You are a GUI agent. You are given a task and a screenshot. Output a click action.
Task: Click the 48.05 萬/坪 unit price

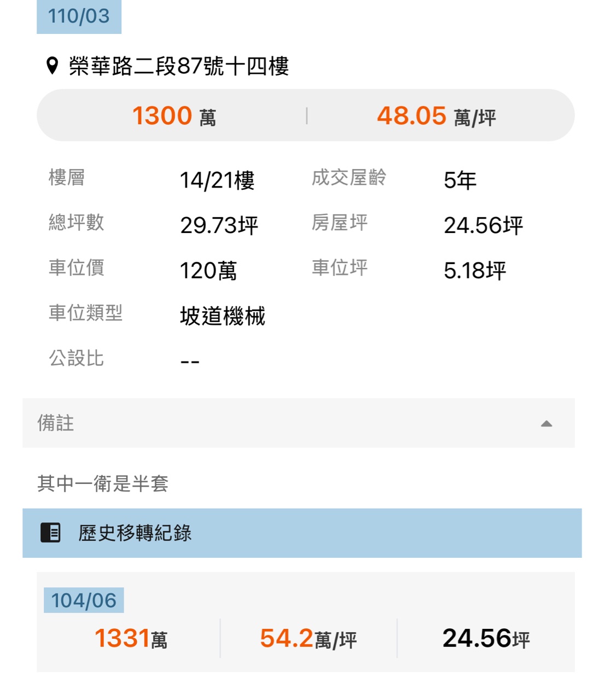[436, 116]
